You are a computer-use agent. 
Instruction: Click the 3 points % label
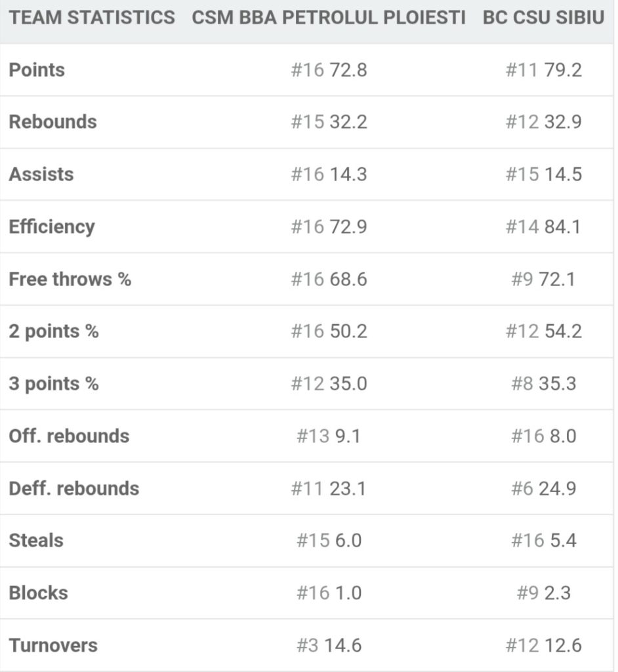click(x=54, y=383)
